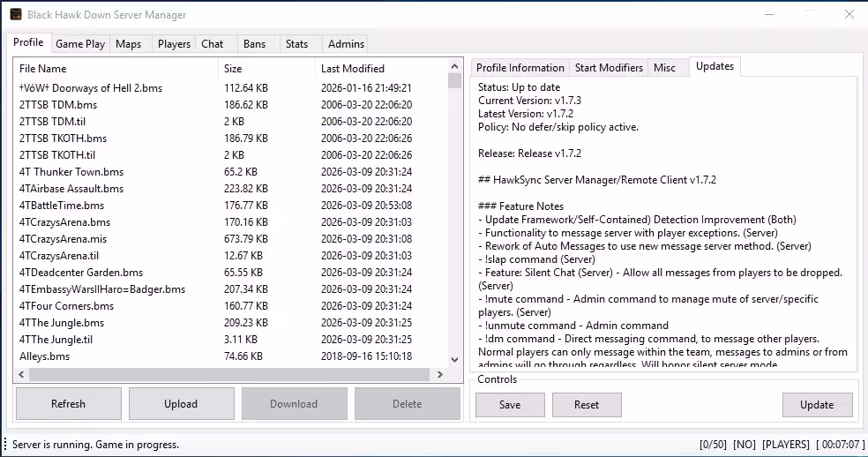Click the horizontal scroll right arrow
The image size is (868, 457).
point(440,374)
